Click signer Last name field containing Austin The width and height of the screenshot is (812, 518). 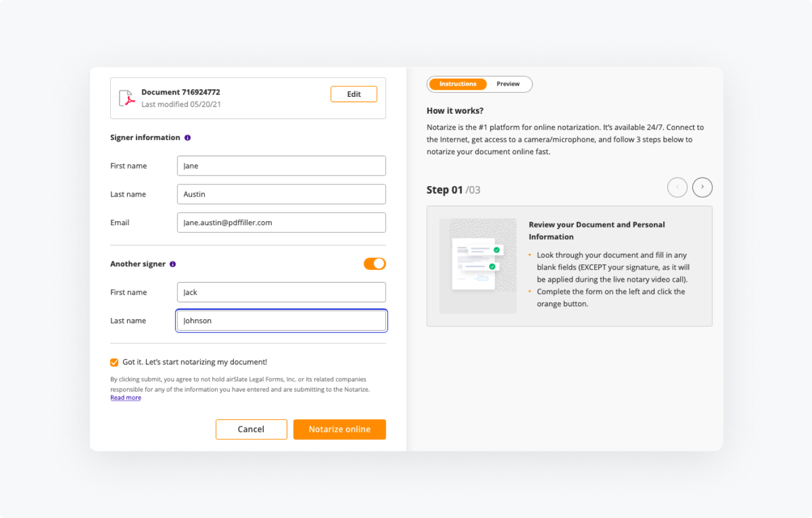click(x=281, y=194)
